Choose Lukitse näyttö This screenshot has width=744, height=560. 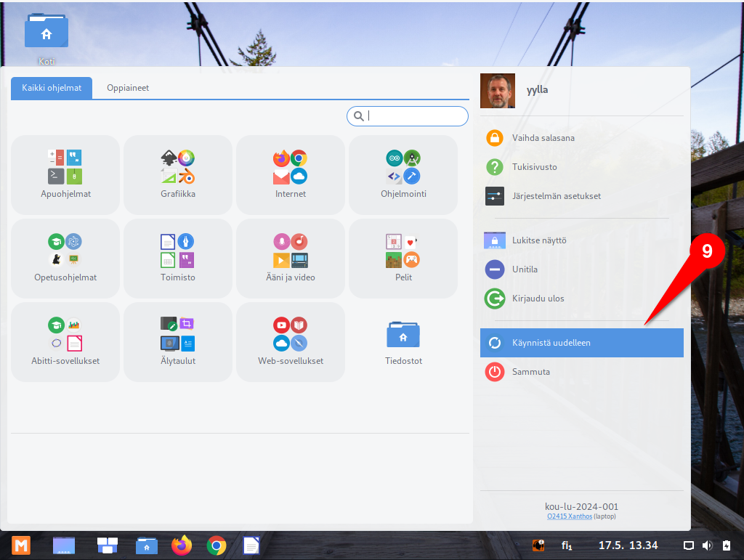pos(582,240)
